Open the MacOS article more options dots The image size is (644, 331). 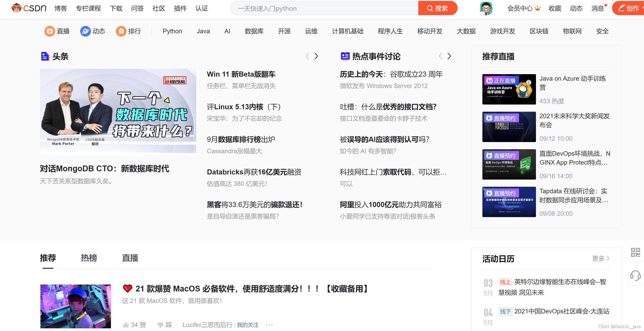pos(269,325)
